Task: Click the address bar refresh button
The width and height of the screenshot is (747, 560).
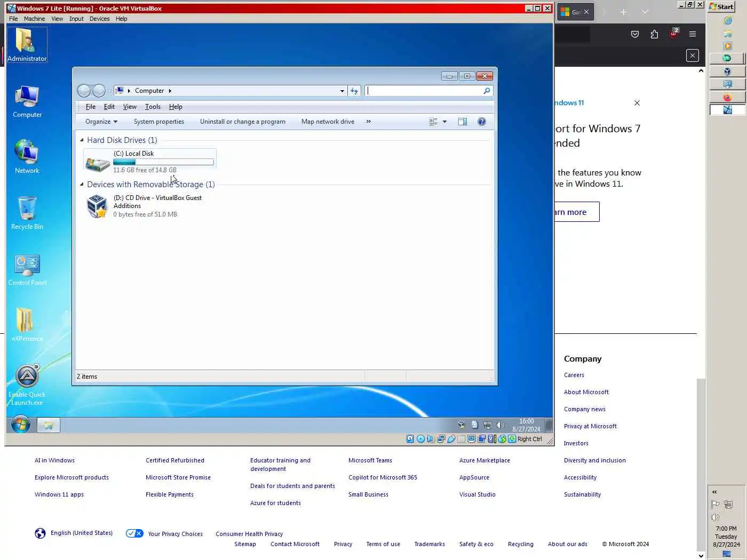Action: [354, 91]
